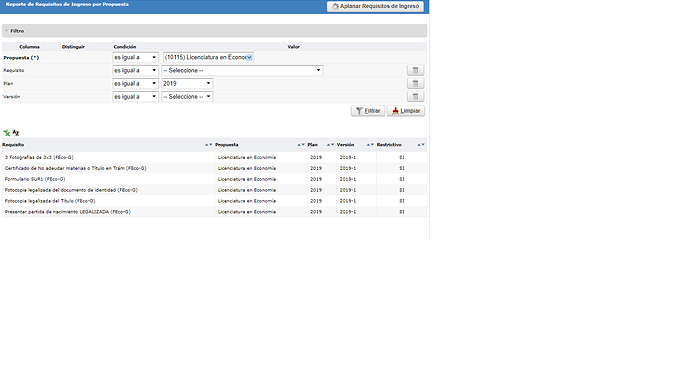
Task: Click Aplanar Requisitos de Ingreso button
Action: pos(375,7)
